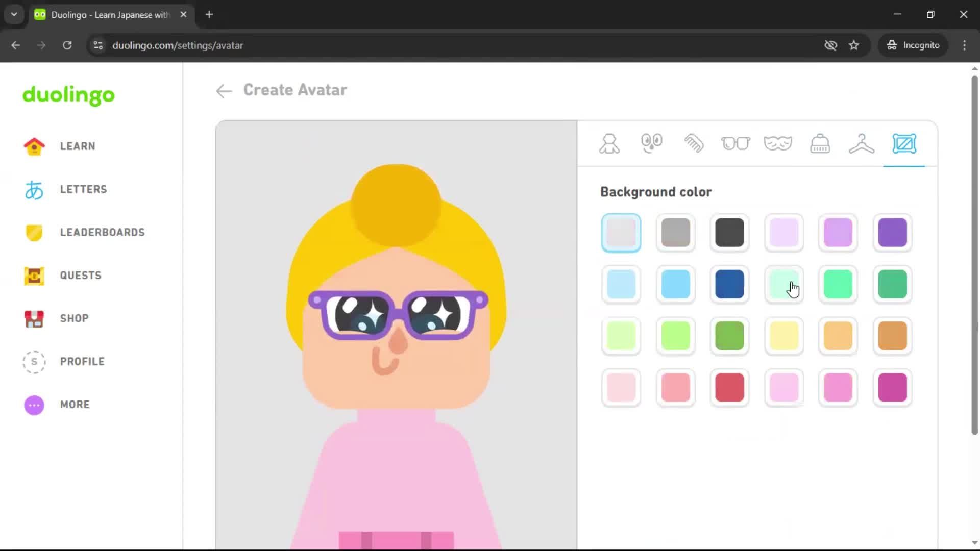The image size is (980, 551).
Task: Click the browser bookmark star
Action: pyautogui.click(x=854, y=45)
